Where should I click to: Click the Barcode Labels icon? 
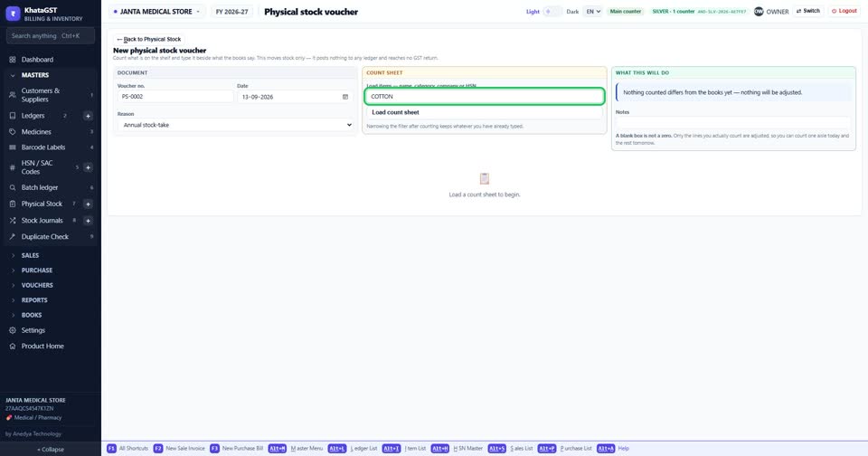click(x=12, y=147)
